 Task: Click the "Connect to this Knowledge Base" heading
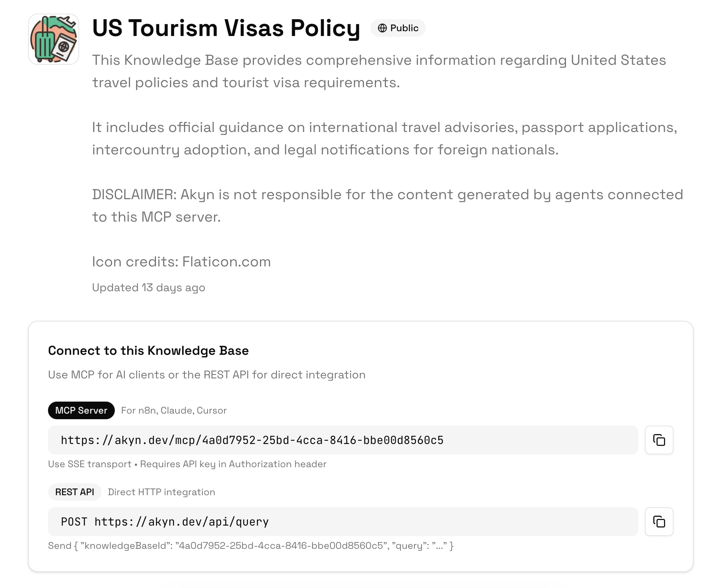pyautogui.click(x=148, y=351)
